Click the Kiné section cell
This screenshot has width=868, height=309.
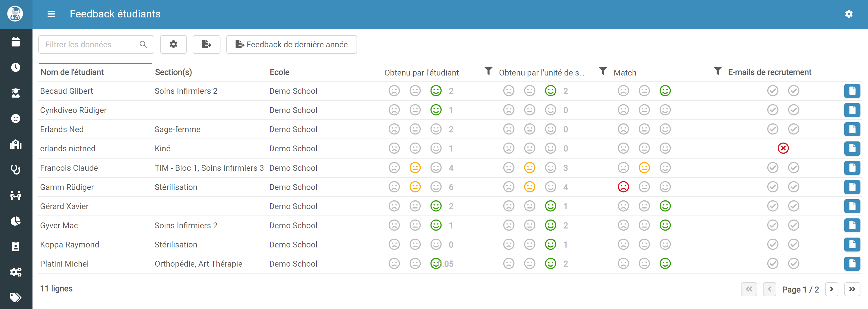pyautogui.click(x=162, y=148)
